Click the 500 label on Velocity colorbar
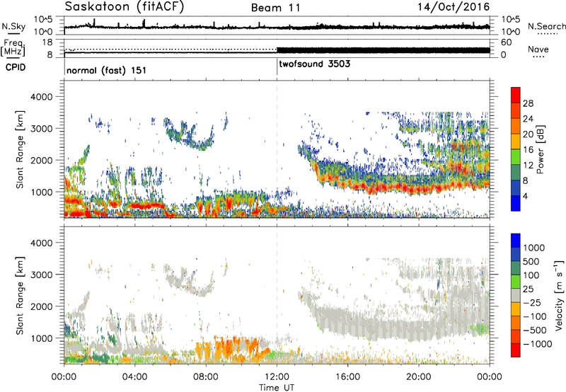Viewport: 566px width, 392px height. point(531,261)
